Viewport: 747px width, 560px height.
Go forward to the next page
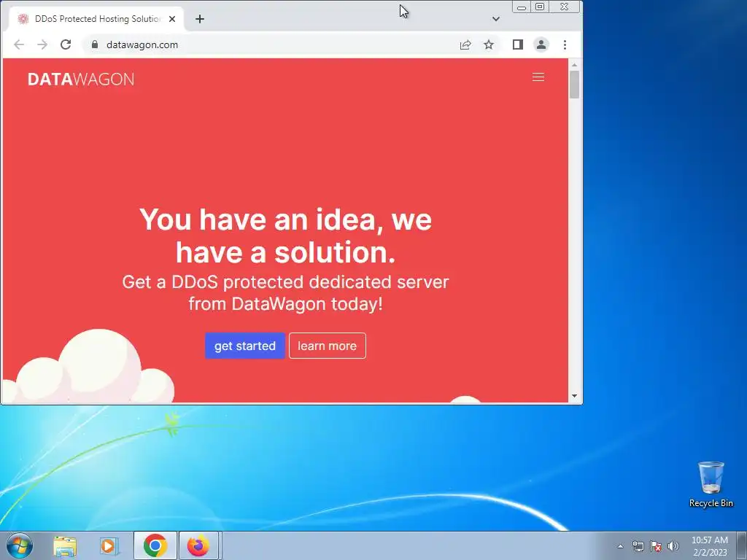(x=42, y=44)
